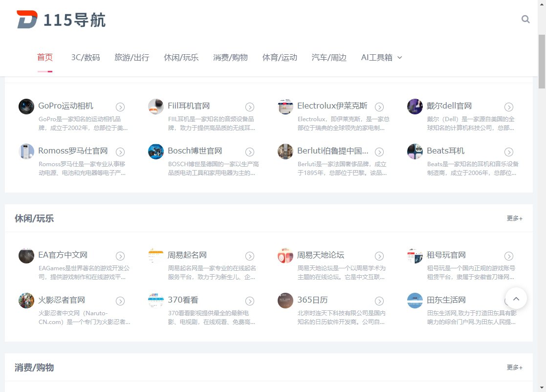Screen dimensions: 546x392
Task: Click the 370看看 round icon
Action: pyautogui.click(x=156, y=301)
